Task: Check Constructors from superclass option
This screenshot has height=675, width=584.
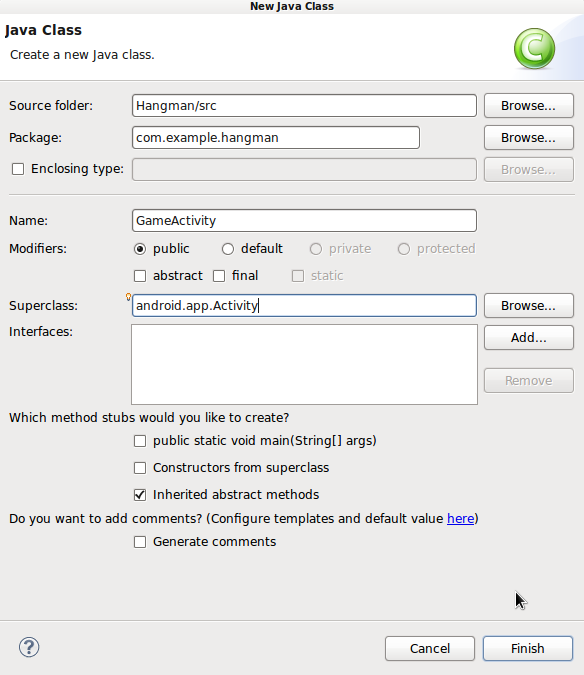Action: pyautogui.click(x=140, y=468)
